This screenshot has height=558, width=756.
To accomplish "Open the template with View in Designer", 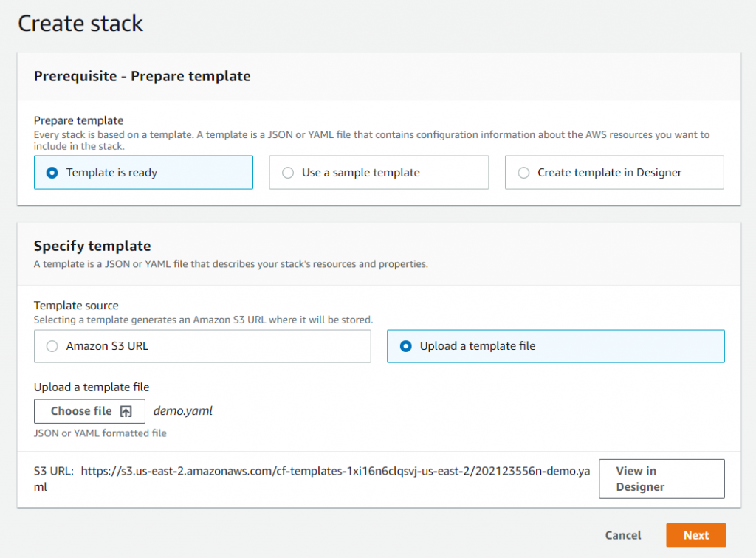I will pos(661,479).
